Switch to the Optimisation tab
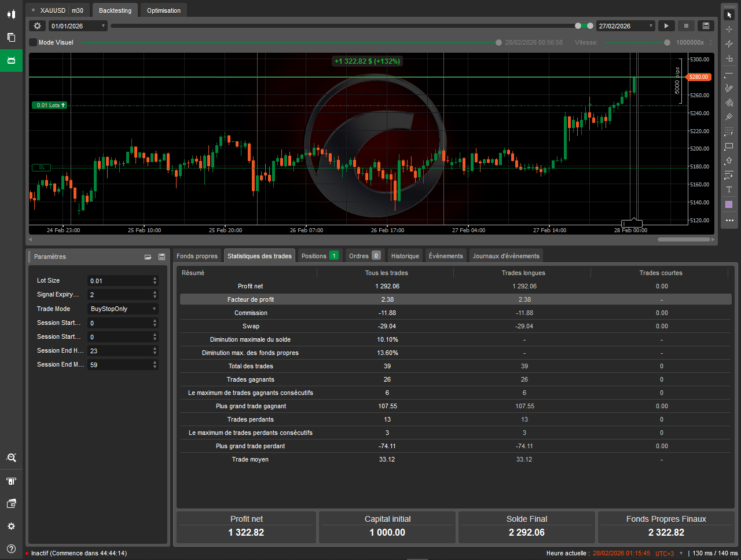741x560 pixels. click(x=163, y=10)
